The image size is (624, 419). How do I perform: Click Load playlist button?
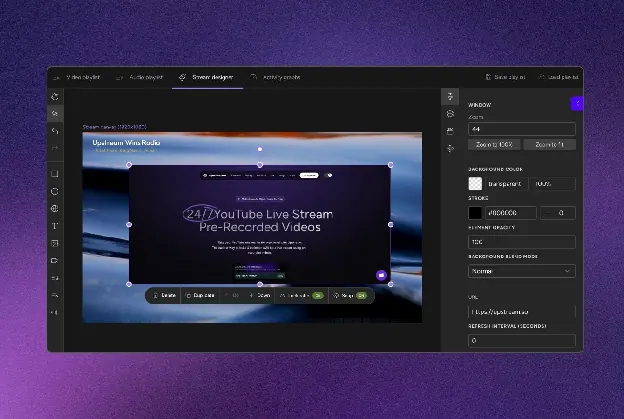click(559, 77)
